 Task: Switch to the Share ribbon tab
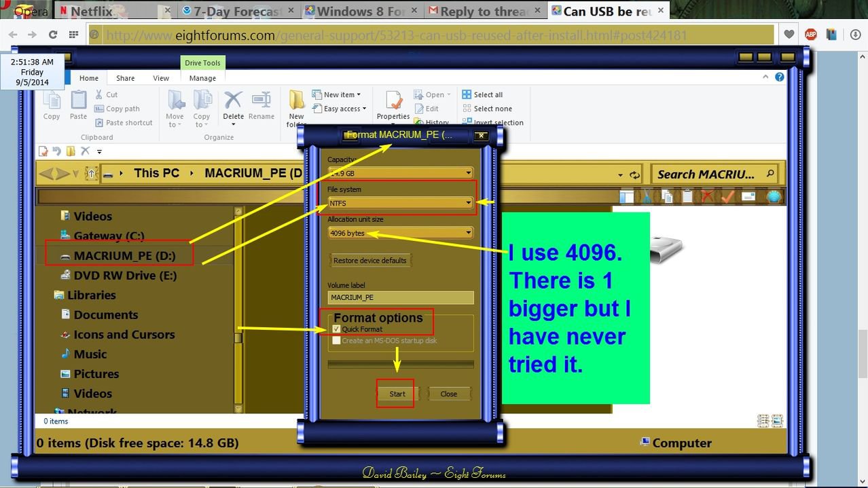(x=125, y=78)
